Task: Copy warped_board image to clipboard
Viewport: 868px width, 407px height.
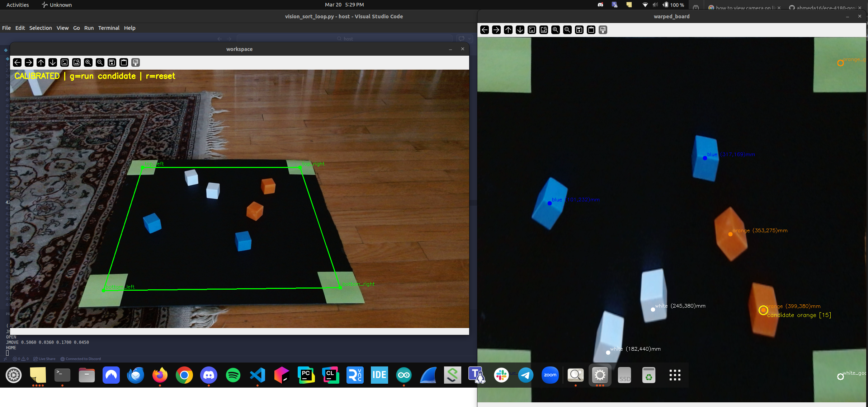Action: tap(591, 30)
